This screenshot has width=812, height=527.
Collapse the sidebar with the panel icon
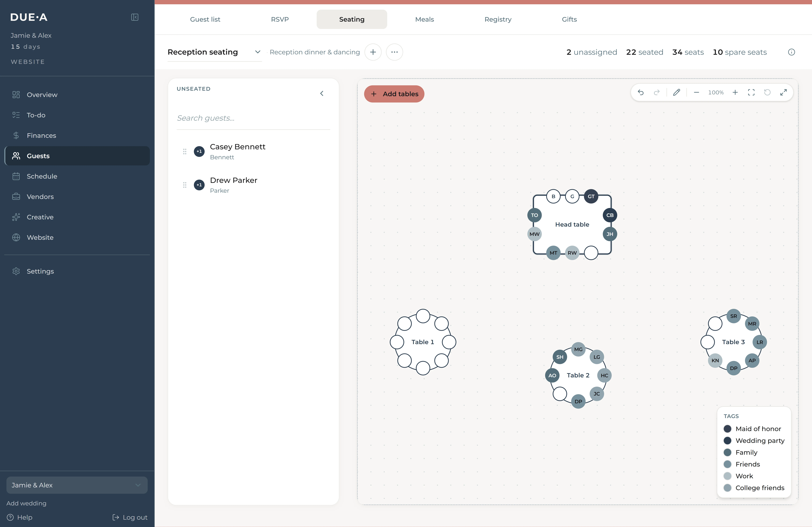click(135, 17)
